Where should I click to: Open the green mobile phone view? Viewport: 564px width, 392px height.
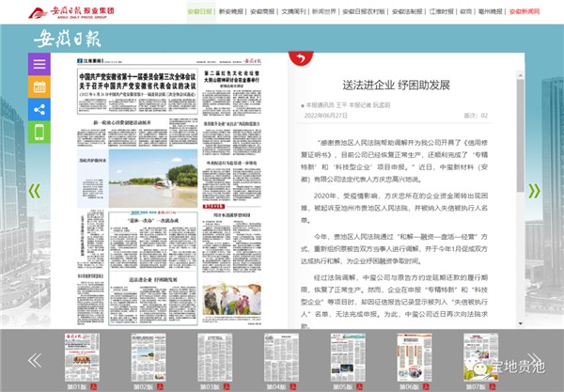coord(39,132)
